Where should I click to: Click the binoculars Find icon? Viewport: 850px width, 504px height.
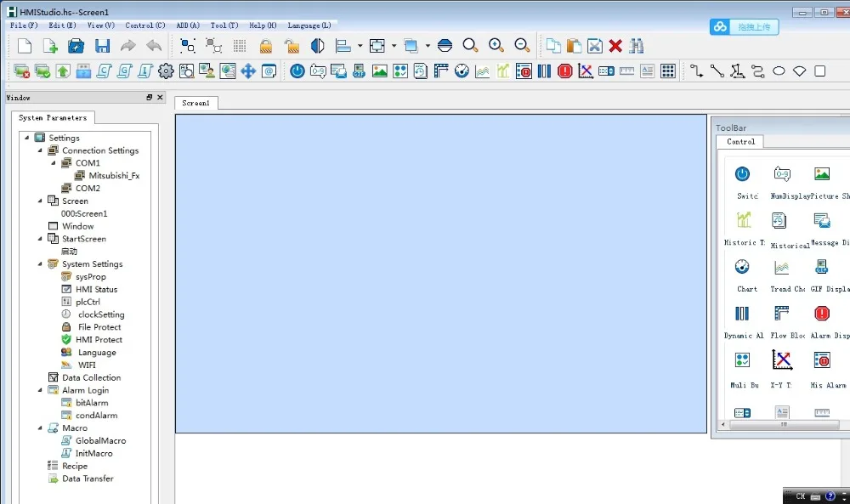click(x=637, y=46)
